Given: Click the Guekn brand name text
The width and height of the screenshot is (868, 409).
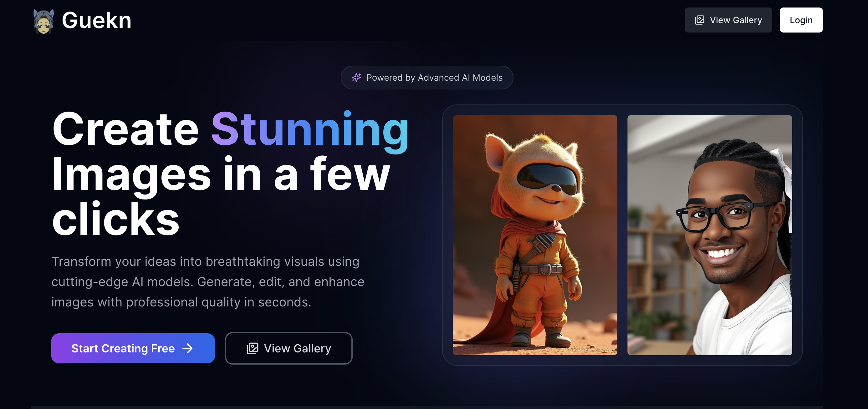Looking at the screenshot, I should tap(96, 21).
